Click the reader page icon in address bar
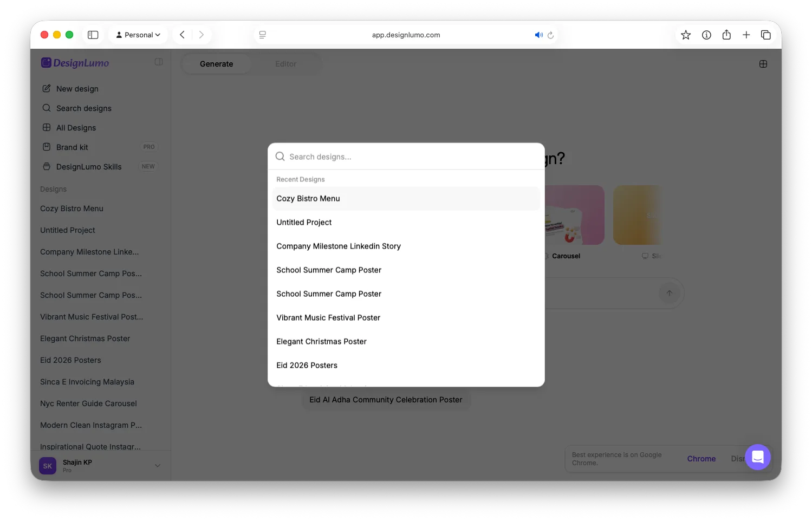This screenshot has height=521, width=812. tap(263, 35)
